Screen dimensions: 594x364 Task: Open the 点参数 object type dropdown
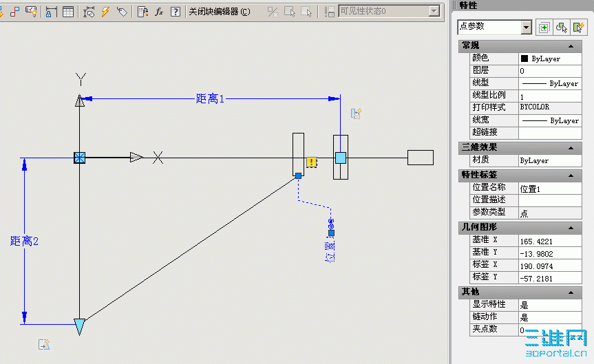526,28
